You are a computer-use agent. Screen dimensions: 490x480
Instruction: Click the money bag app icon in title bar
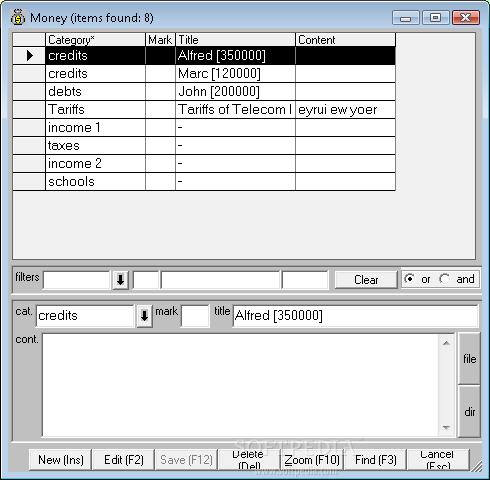click(18, 17)
